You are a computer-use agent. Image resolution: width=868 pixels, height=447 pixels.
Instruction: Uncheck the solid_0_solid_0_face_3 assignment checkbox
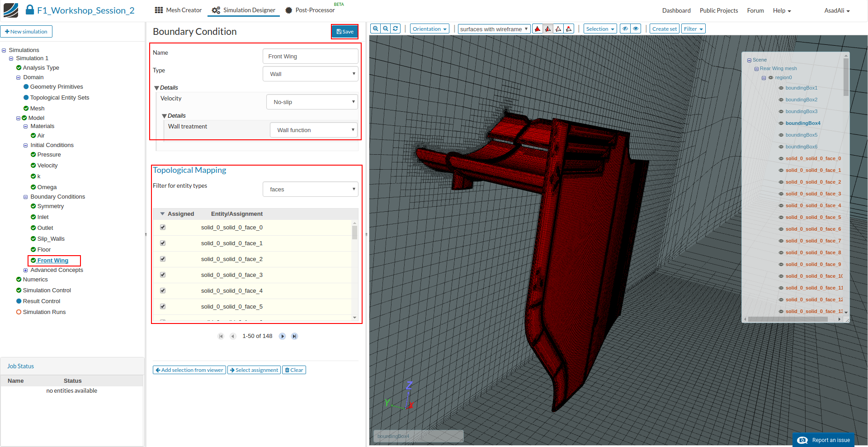click(163, 275)
